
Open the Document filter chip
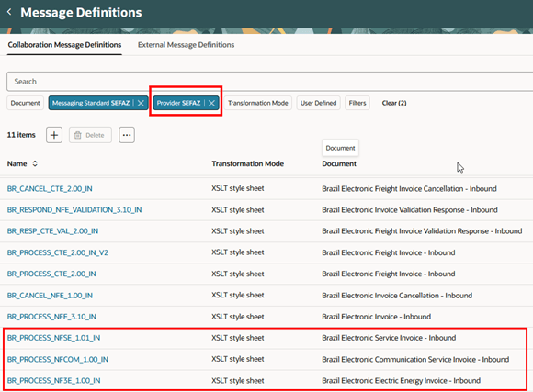coord(25,103)
